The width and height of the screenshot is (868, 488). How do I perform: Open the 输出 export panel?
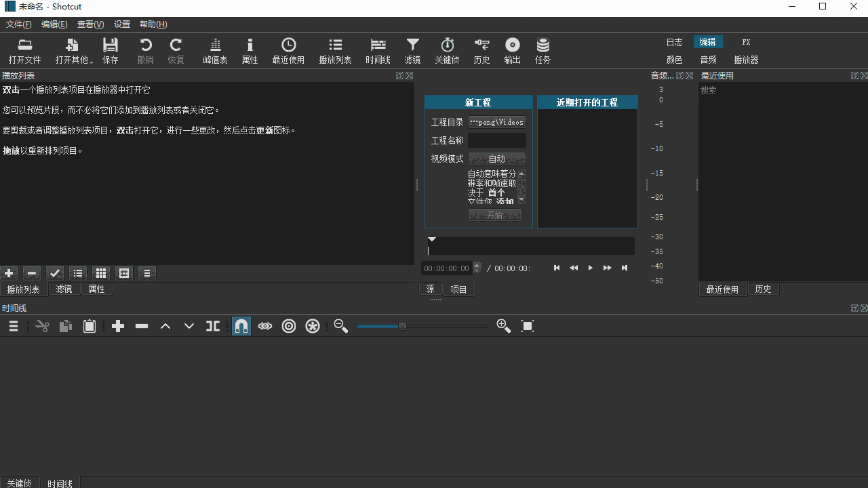click(512, 51)
